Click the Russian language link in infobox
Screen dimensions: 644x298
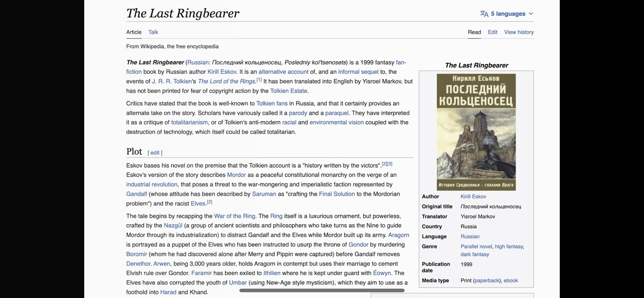(470, 236)
